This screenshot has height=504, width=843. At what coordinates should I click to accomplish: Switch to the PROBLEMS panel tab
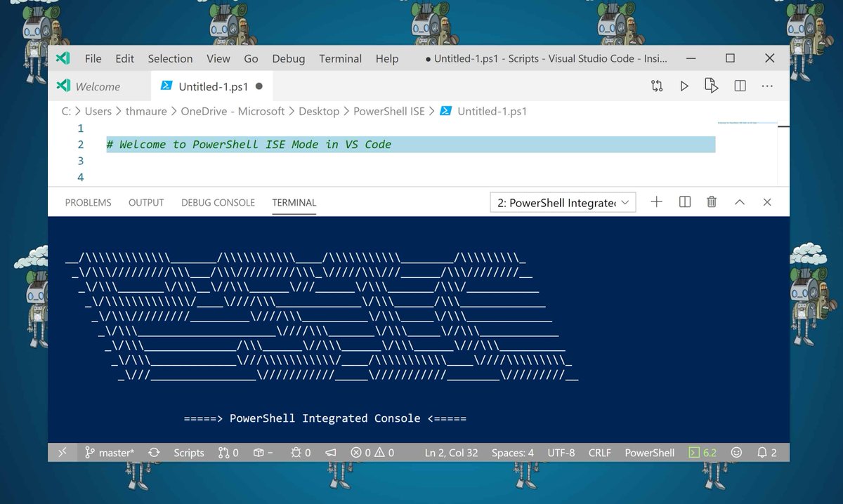tap(88, 202)
